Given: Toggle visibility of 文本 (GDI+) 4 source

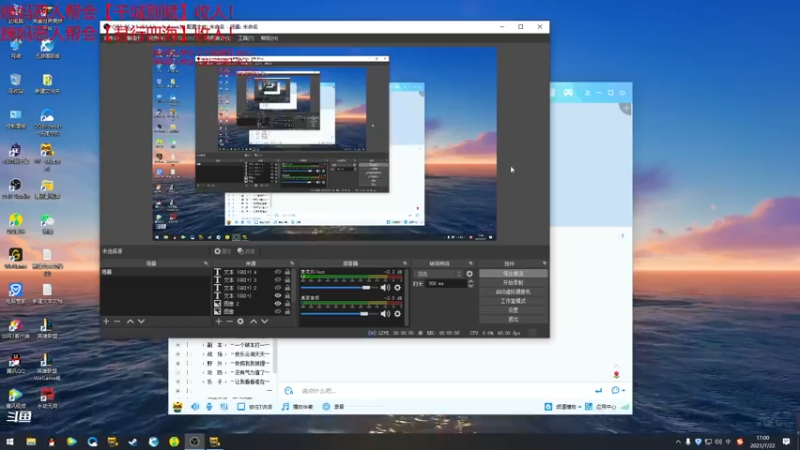Looking at the screenshot, I should point(278,272).
